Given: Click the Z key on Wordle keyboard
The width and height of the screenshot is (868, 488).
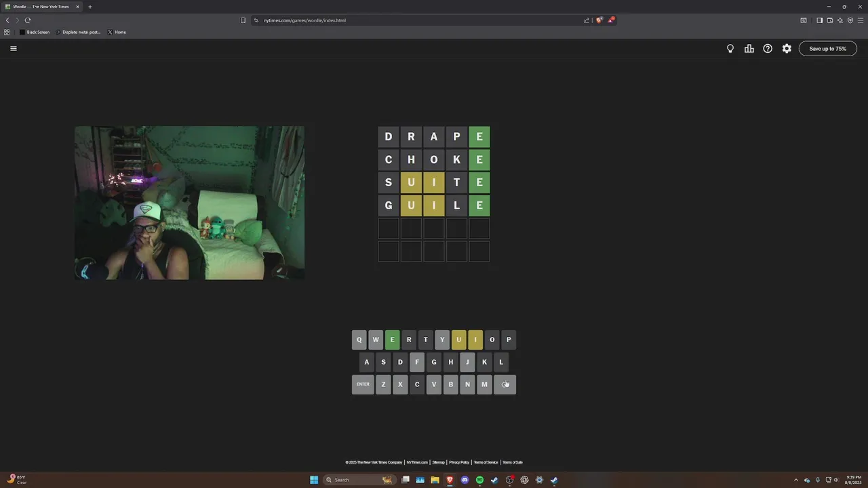Looking at the screenshot, I should coord(383,384).
